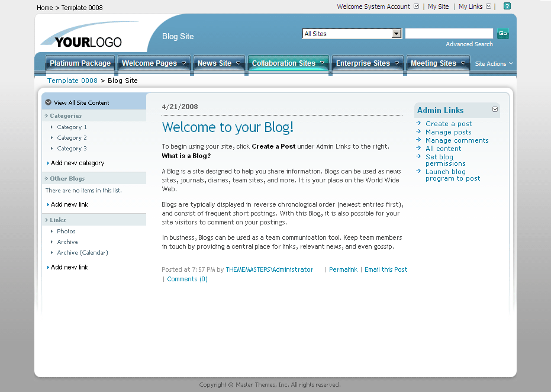
Task: Click inside the search input field
Action: [x=449, y=34]
